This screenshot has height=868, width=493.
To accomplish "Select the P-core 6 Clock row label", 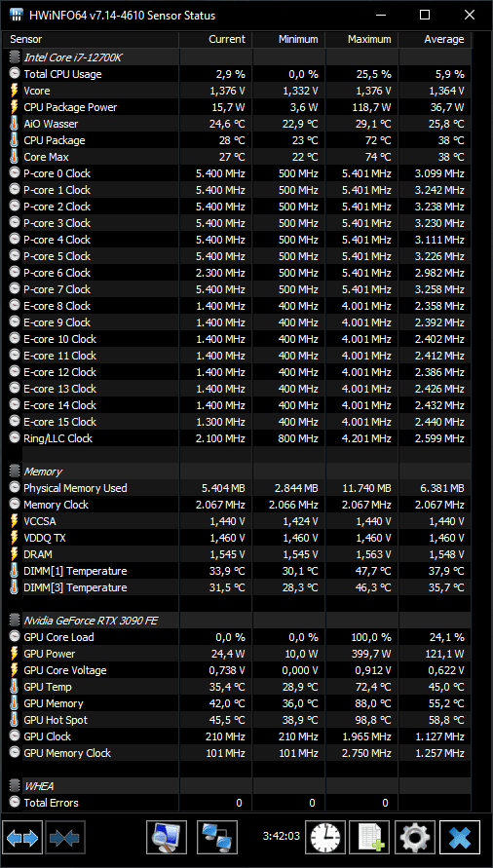I will pos(57,273).
